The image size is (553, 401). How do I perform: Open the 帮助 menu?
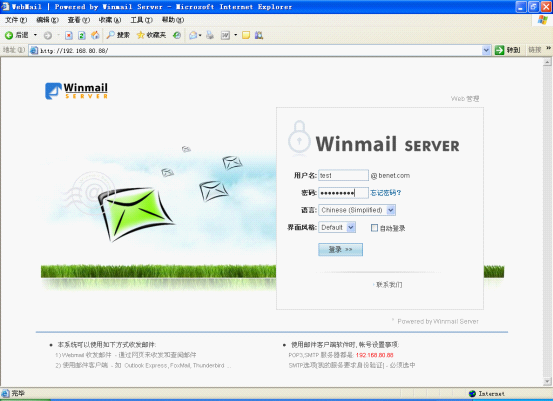[x=172, y=20]
